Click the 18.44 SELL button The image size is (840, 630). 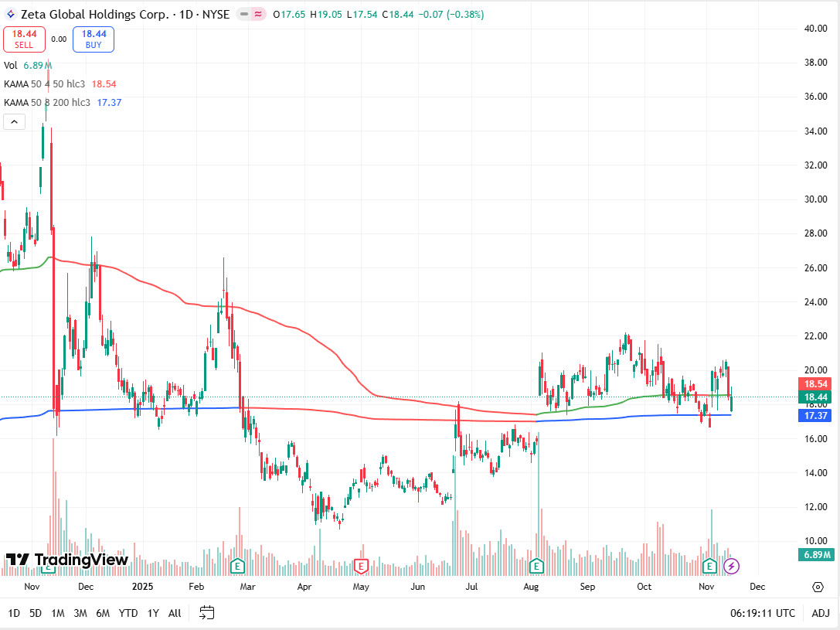pos(24,39)
